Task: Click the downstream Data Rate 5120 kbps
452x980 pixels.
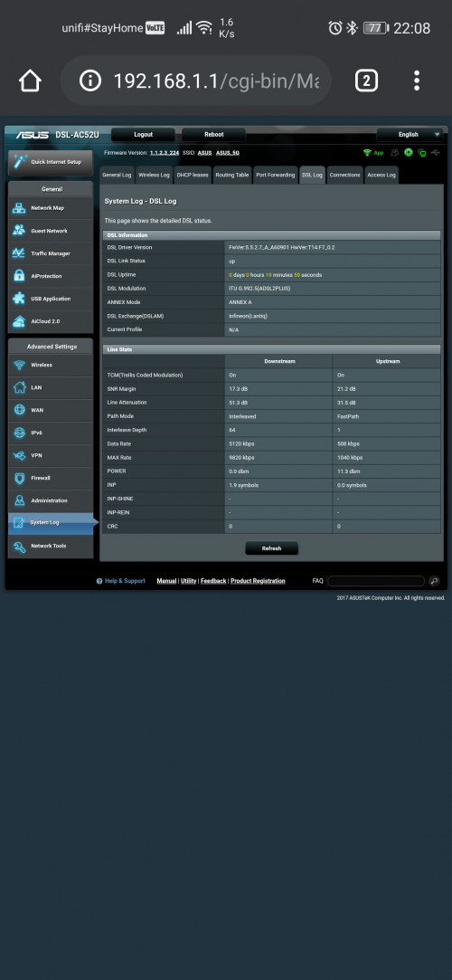Action: click(241, 443)
